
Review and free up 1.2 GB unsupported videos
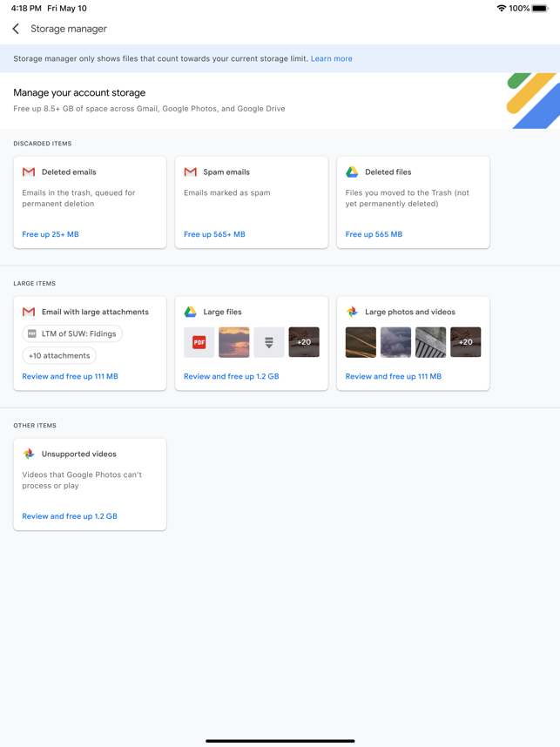point(70,516)
